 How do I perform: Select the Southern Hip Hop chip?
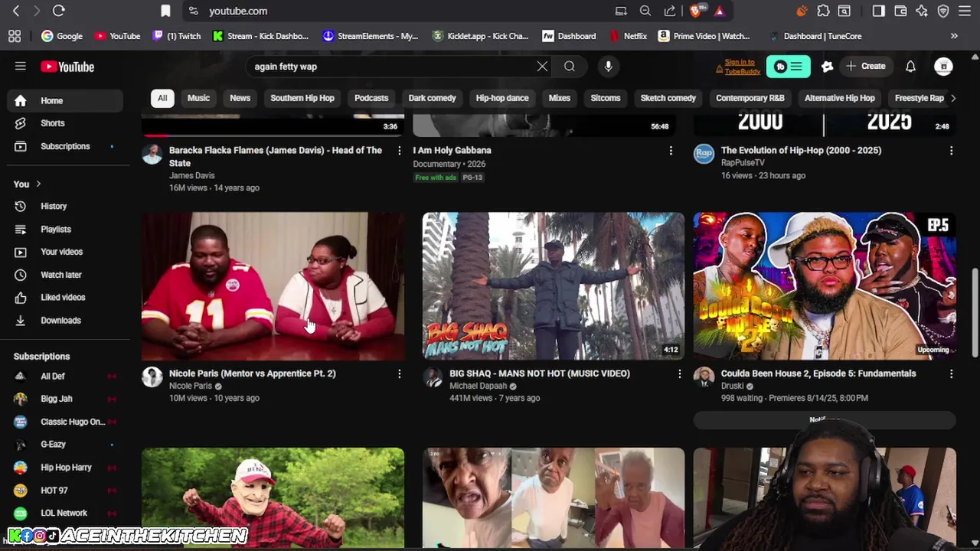(302, 98)
